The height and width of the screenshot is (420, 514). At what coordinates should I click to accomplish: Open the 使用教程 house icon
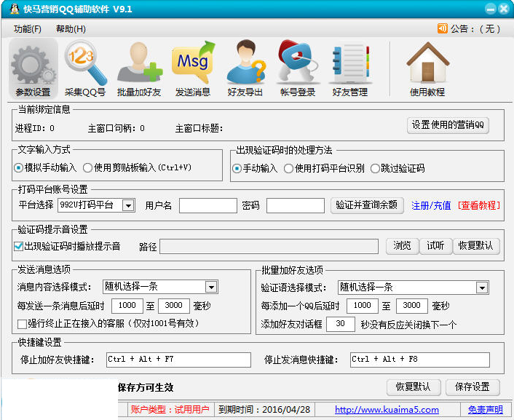427,68
